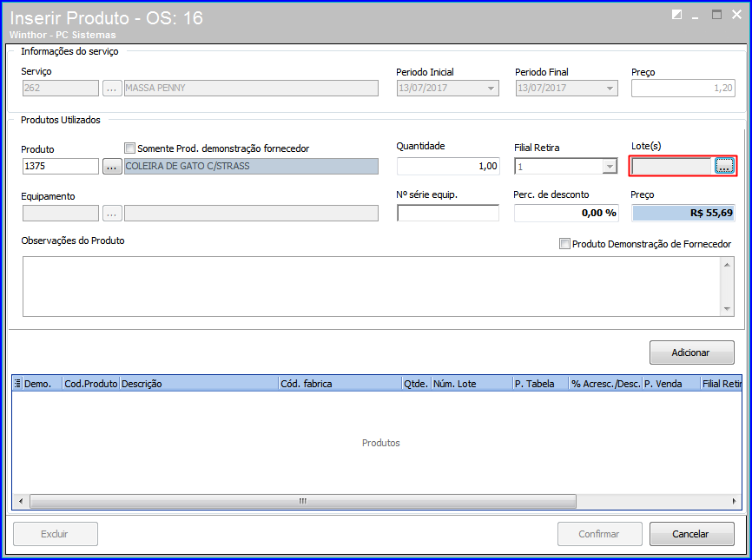Open the Produto lookup ellipsis button
Screen dimensions: 752x560
coord(112,167)
